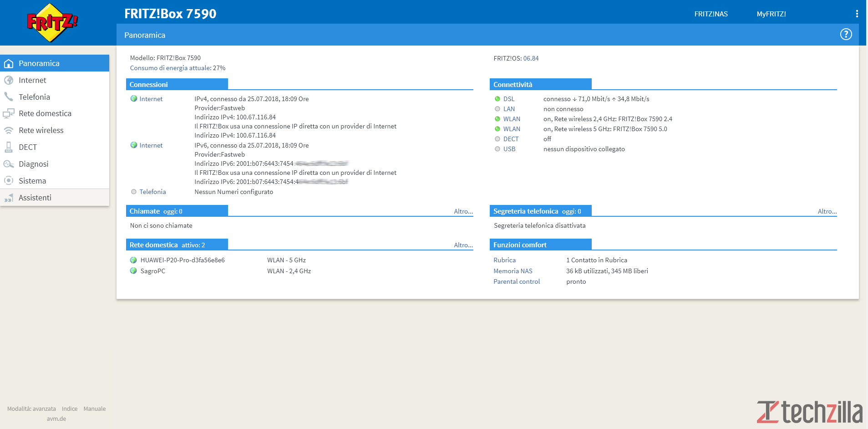Open FRITZ!NAS from the header

[x=711, y=14]
